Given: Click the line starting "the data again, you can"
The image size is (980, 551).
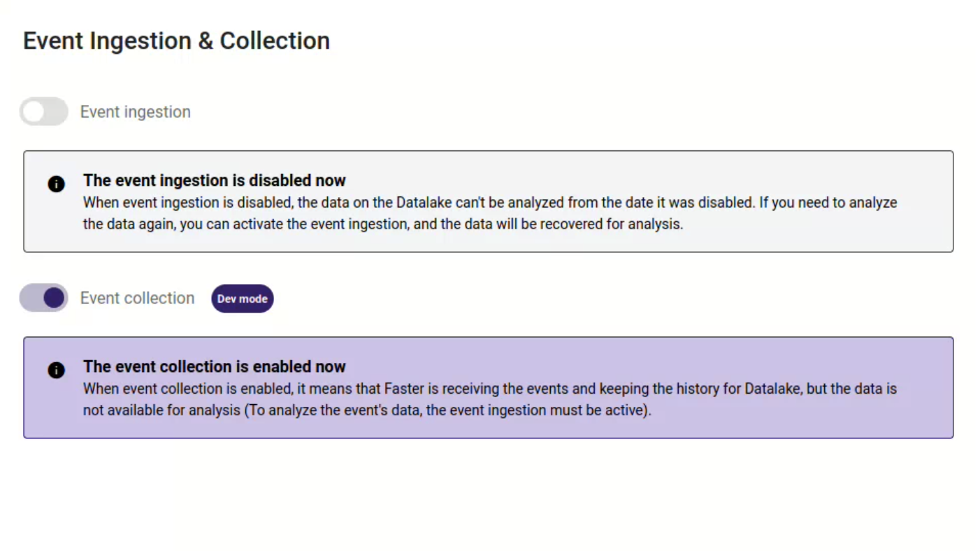Looking at the screenshot, I should point(383,224).
